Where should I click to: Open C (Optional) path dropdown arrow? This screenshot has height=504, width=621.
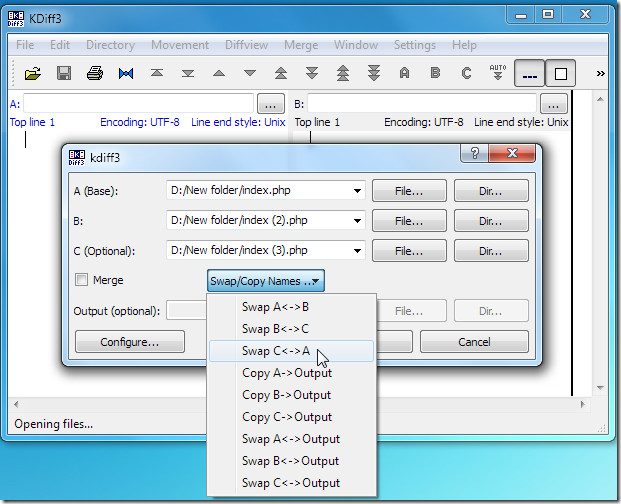[357, 251]
